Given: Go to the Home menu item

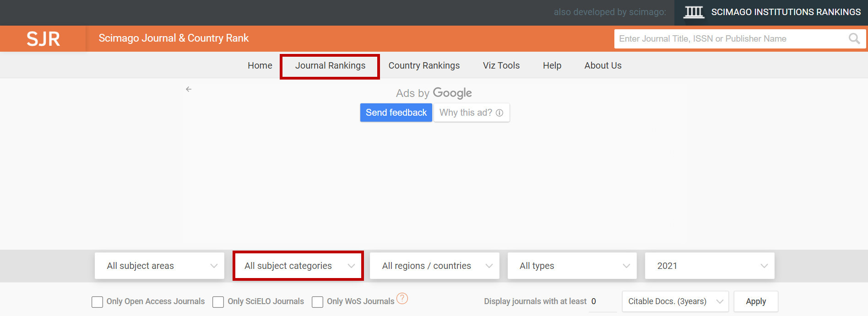Looking at the screenshot, I should [x=260, y=65].
